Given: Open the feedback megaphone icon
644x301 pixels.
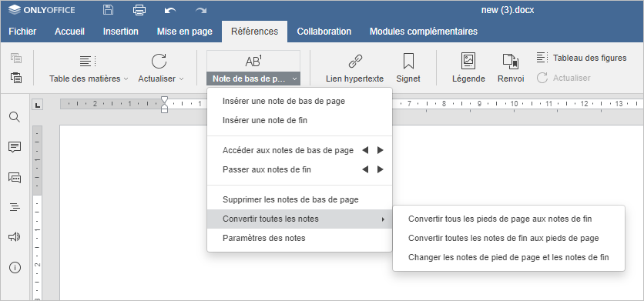Looking at the screenshot, I should [15, 236].
